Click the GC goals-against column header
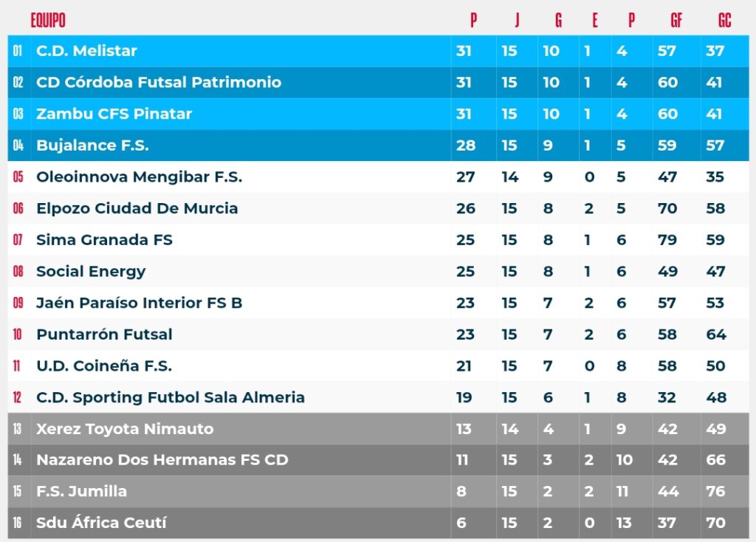This screenshot has width=756, height=542. 725,20
